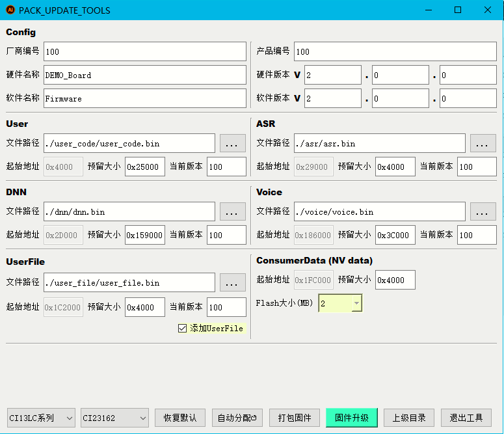Click the 恢复默认 button

(x=180, y=418)
